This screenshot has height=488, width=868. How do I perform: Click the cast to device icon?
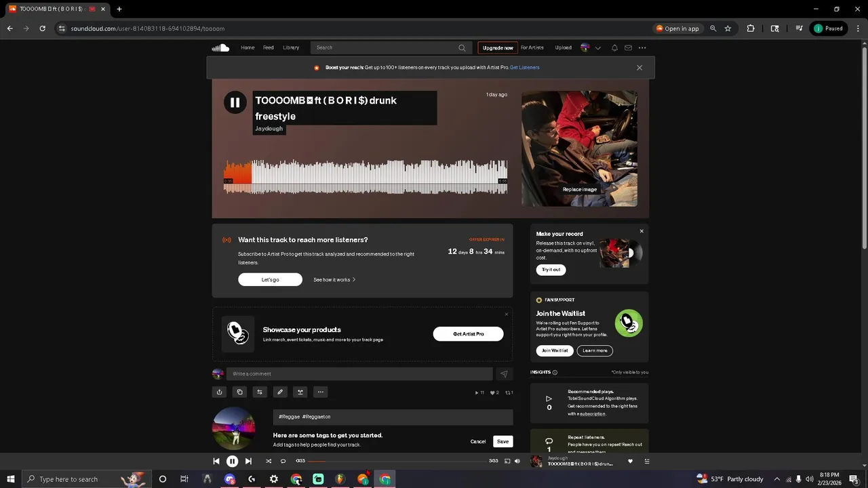(x=507, y=461)
